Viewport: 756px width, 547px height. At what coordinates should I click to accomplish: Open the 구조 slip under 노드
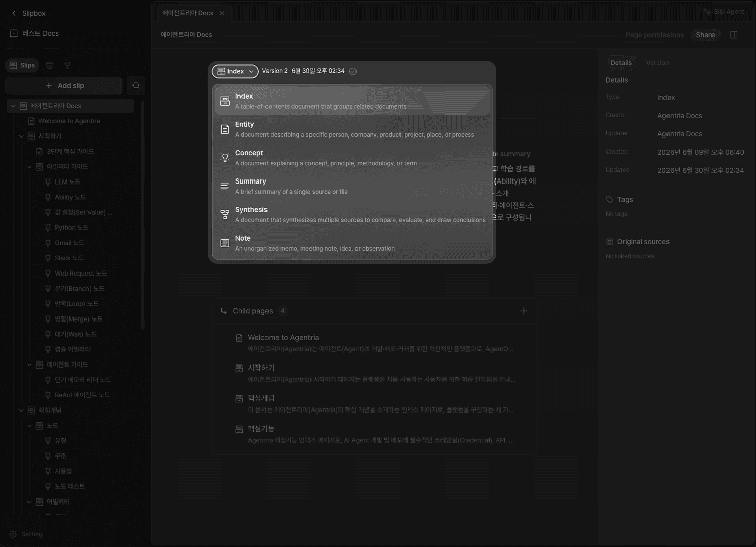60,455
